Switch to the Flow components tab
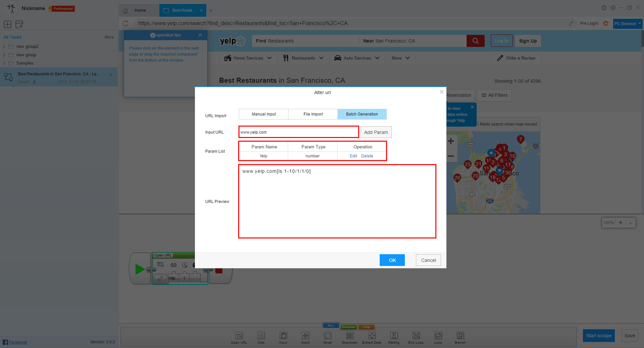Viewport: 644px width, 348px height. tap(366, 327)
